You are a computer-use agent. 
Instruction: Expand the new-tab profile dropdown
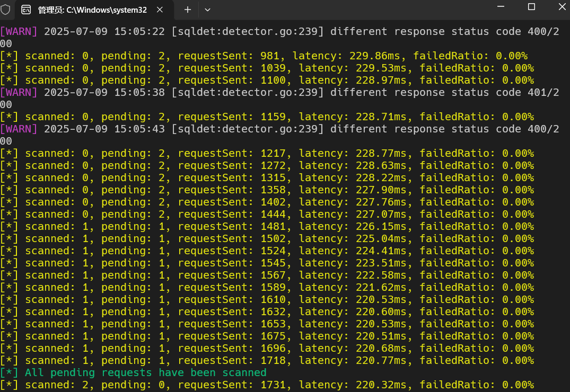click(x=207, y=10)
